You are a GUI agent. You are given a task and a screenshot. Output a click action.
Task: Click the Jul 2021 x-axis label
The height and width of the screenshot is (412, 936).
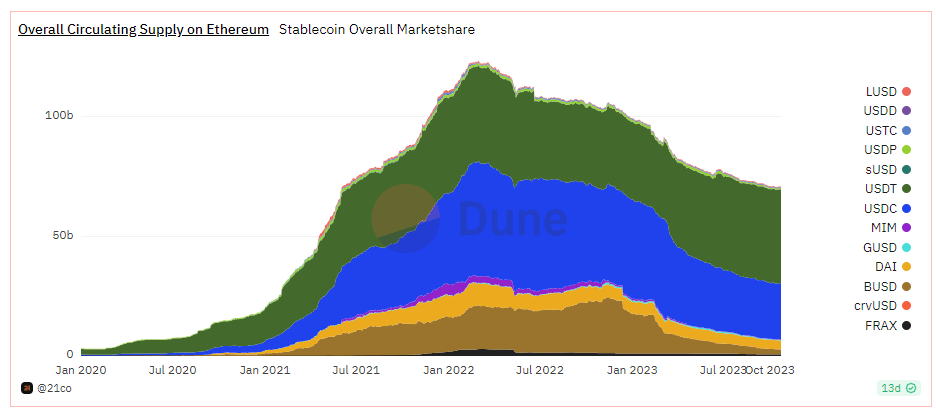click(356, 370)
